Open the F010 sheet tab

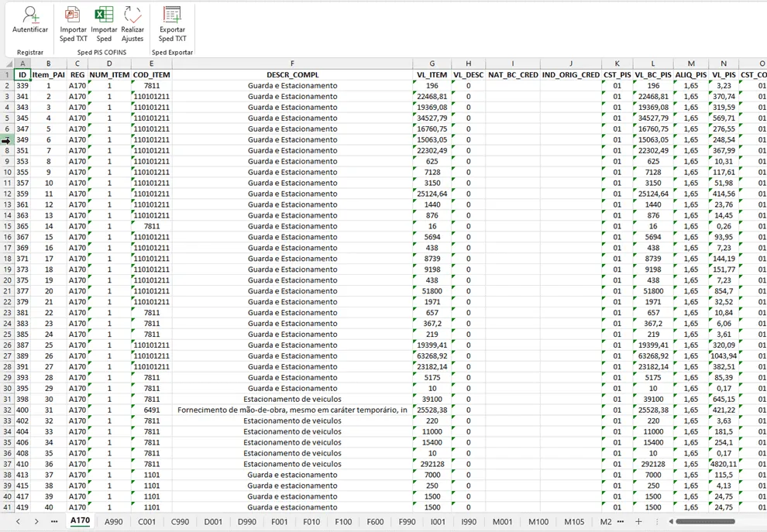[311, 522]
